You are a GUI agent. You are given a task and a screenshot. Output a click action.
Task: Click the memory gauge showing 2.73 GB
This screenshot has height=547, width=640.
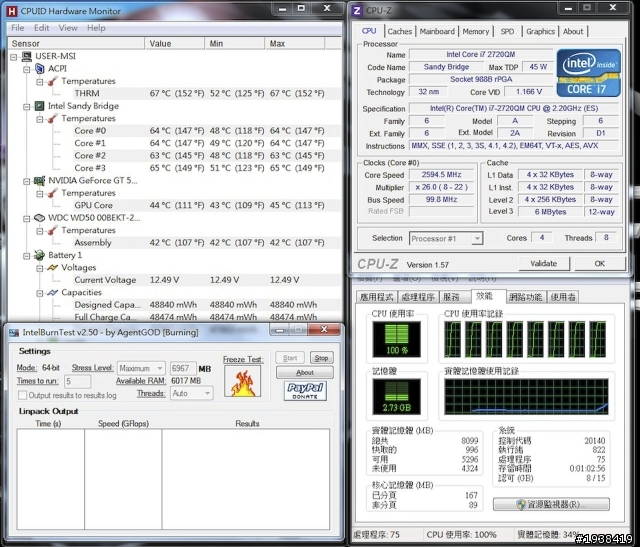(396, 397)
